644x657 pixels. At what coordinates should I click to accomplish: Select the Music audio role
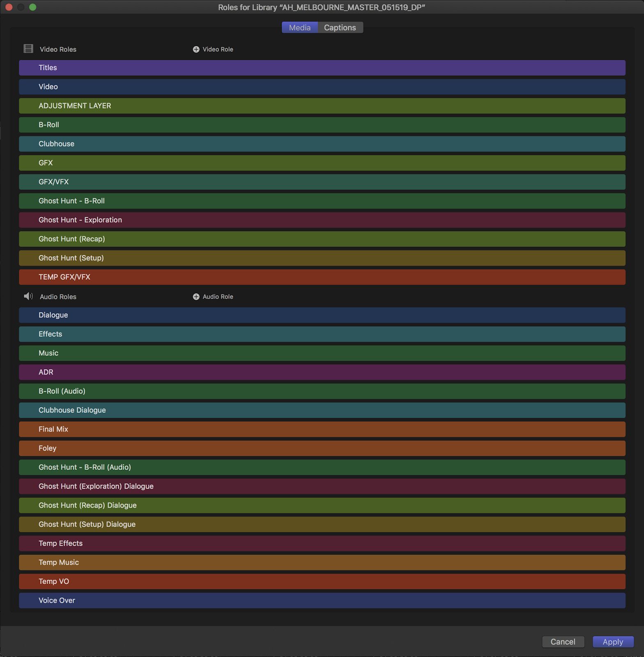(x=322, y=353)
